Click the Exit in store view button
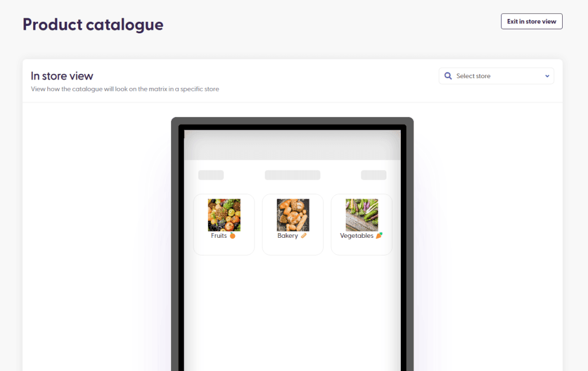The width and height of the screenshot is (588, 371). click(x=531, y=21)
